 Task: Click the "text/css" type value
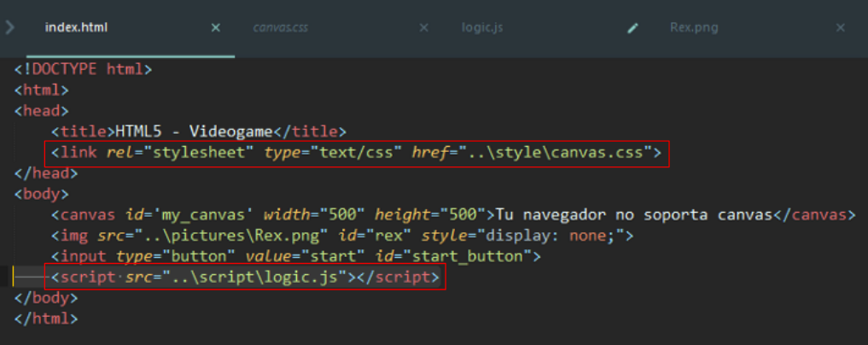(x=356, y=152)
